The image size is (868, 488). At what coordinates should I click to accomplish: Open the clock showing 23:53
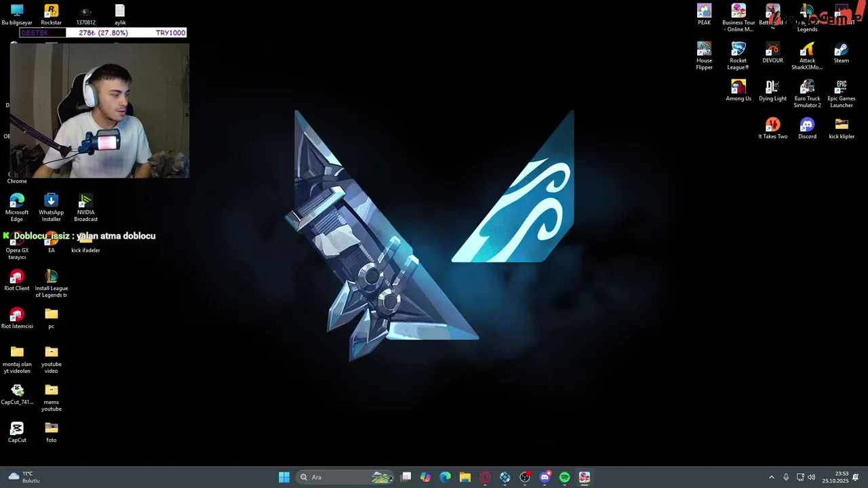point(835,477)
